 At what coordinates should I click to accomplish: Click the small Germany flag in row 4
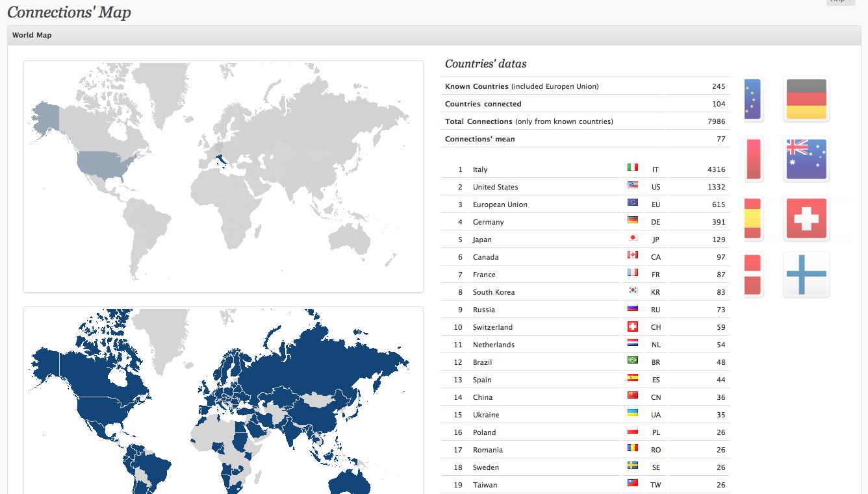click(632, 220)
